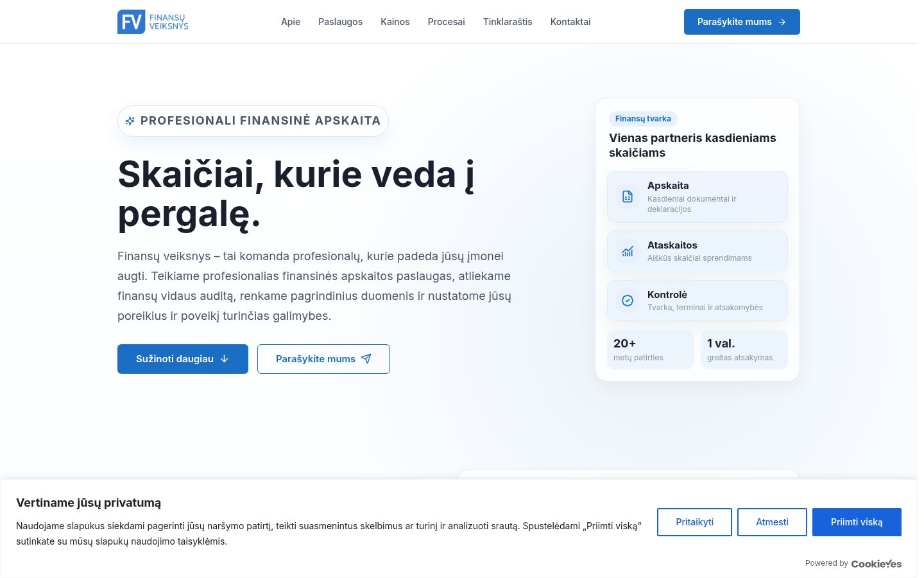Click the chart icon in Ataskaitos card
The width and height of the screenshot is (924, 578).
pyautogui.click(x=628, y=251)
